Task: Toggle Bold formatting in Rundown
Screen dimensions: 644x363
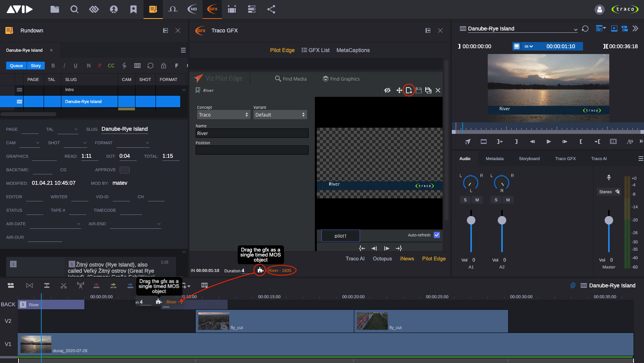Action: tap(53, 66)
